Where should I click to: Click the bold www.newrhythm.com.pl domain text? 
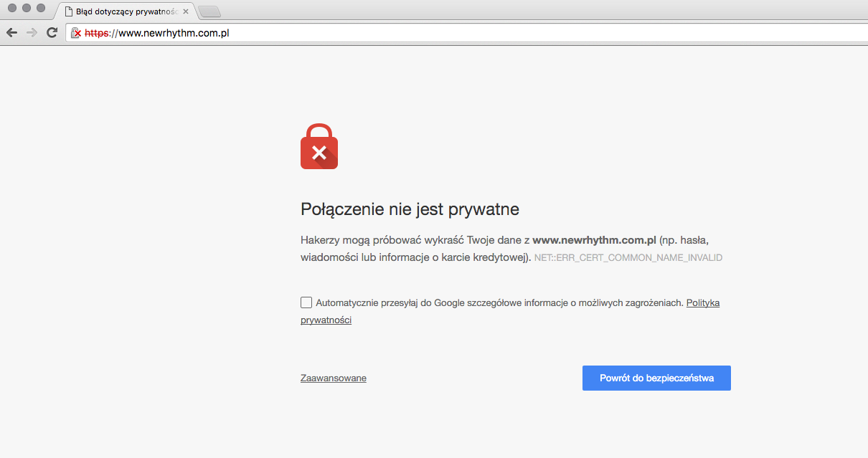tap(595, 240)
